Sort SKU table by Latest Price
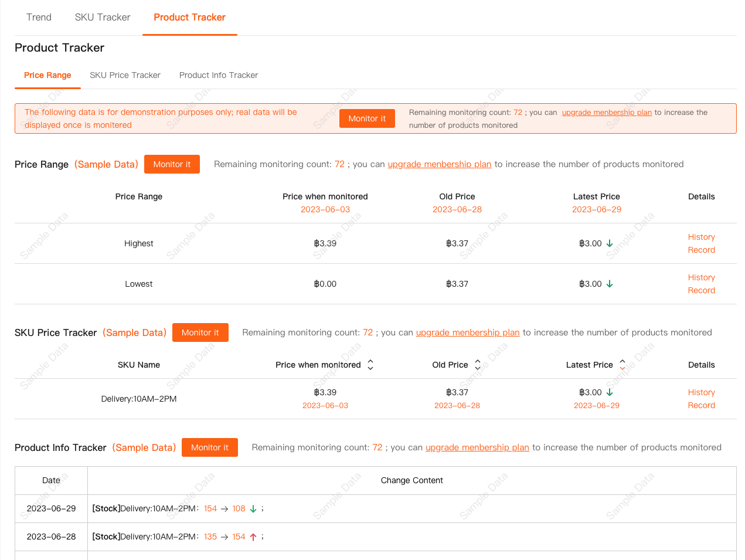Screen dimensions: 745x560 point(622,365)
